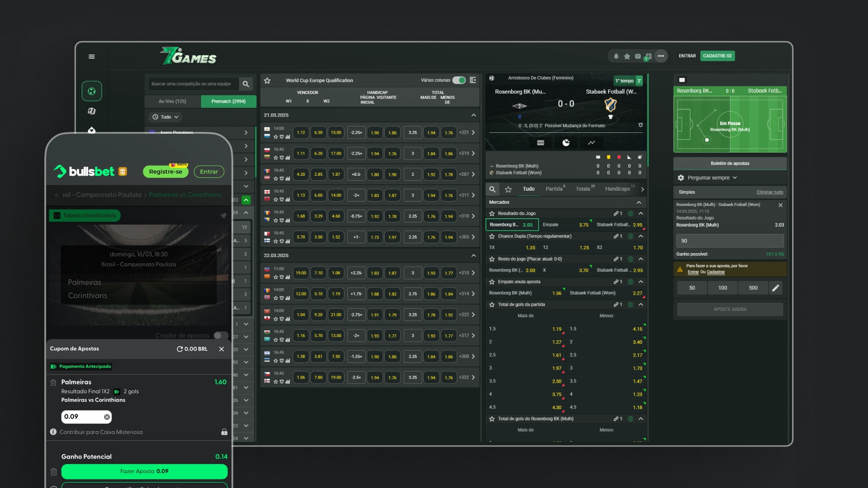
Task: Favorite World Cup Europe Qualification with star
Action: click(267, 80)
